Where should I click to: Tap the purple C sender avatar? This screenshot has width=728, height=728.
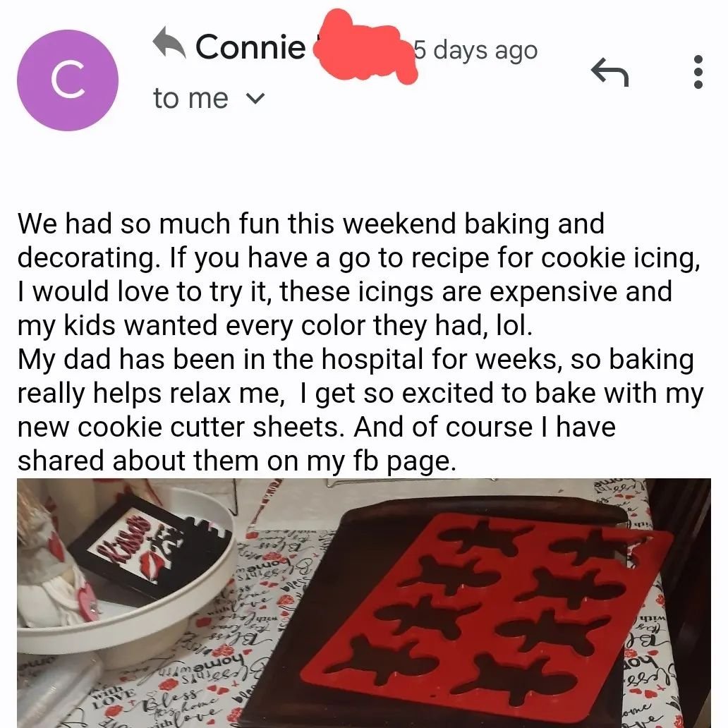(x=68, y=80)
